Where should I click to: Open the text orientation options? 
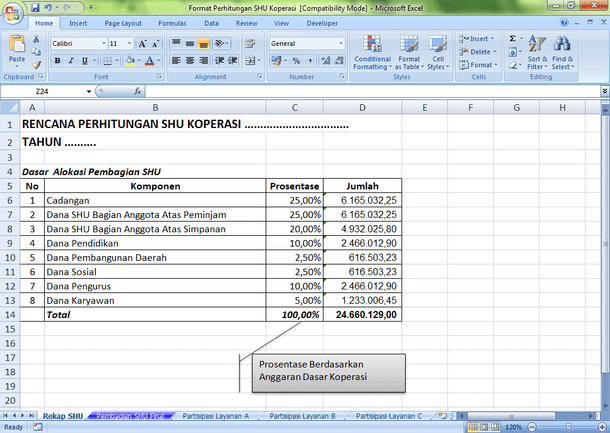coord(221,44)
